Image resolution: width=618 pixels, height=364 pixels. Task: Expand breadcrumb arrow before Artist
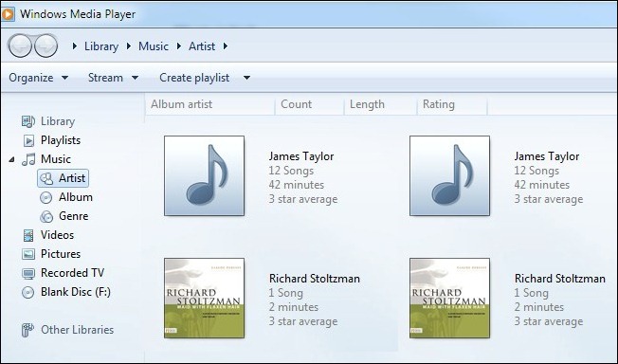click(x=178, y=46)
